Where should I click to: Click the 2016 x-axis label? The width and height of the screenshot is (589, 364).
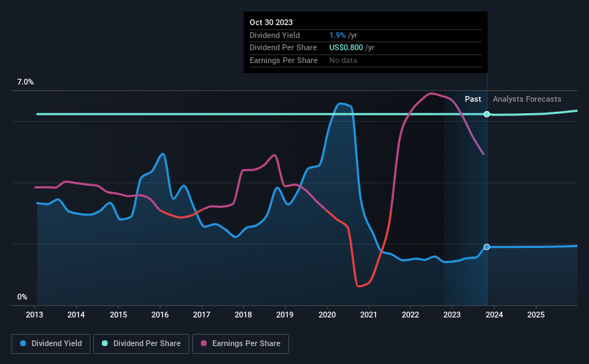(160, 315)
